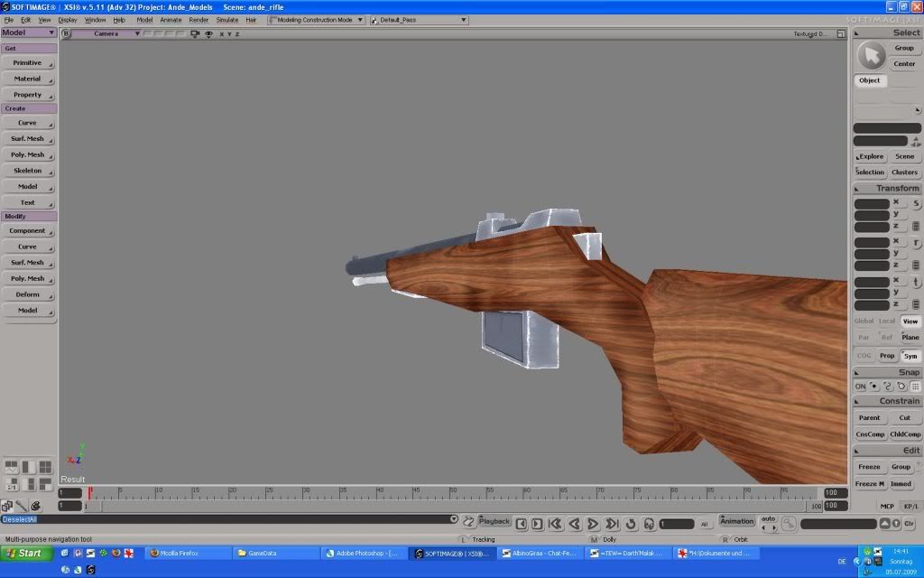This screenshot has height=578, width=924.
Task: Click the up-arrow icon beside Clr
Action: coord(884,524)
